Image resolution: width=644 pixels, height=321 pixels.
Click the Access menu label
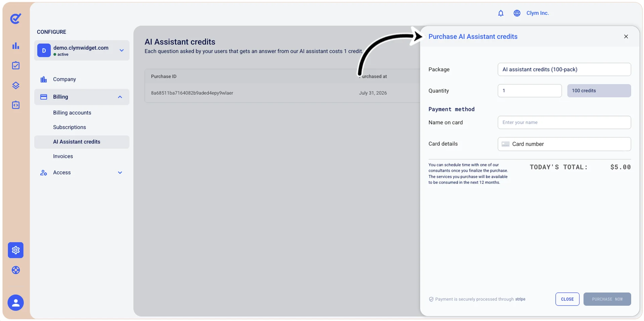click(x=62, y=172)
